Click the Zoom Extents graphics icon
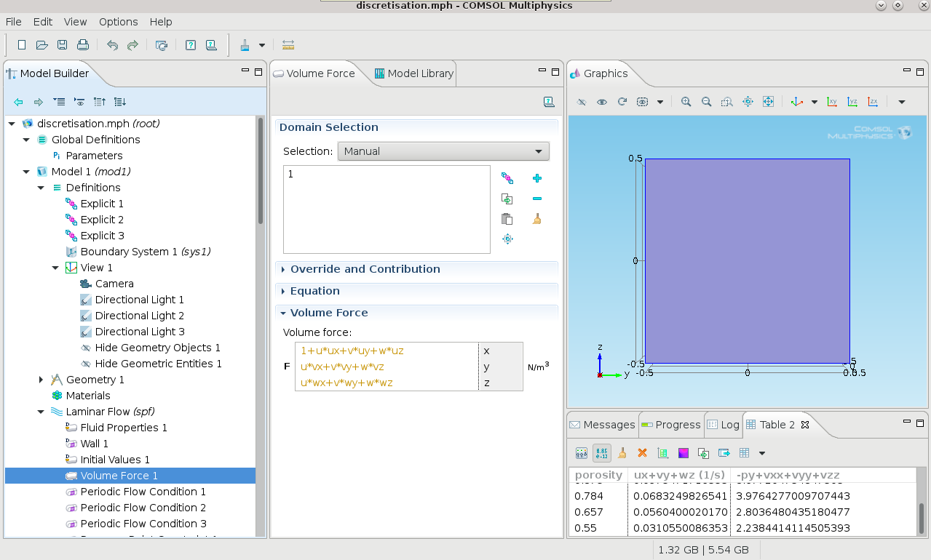The height and width of the screenshot is (560, 931). [768, 102]
